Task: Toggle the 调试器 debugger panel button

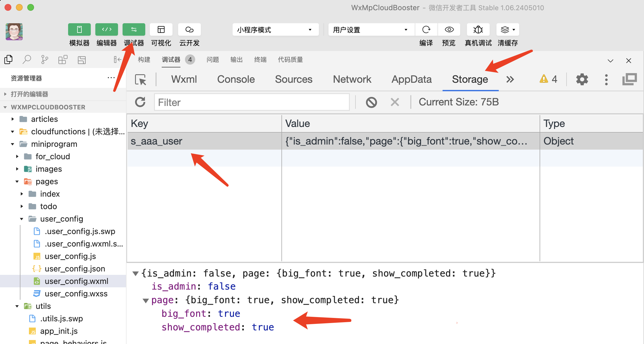Action: (x=134, y=29)
